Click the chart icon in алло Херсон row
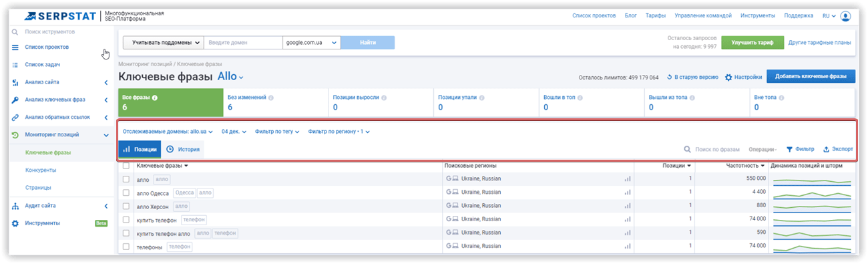Viewport: 868px width, 264px height. pyautogui.click(x=628, y=206)
